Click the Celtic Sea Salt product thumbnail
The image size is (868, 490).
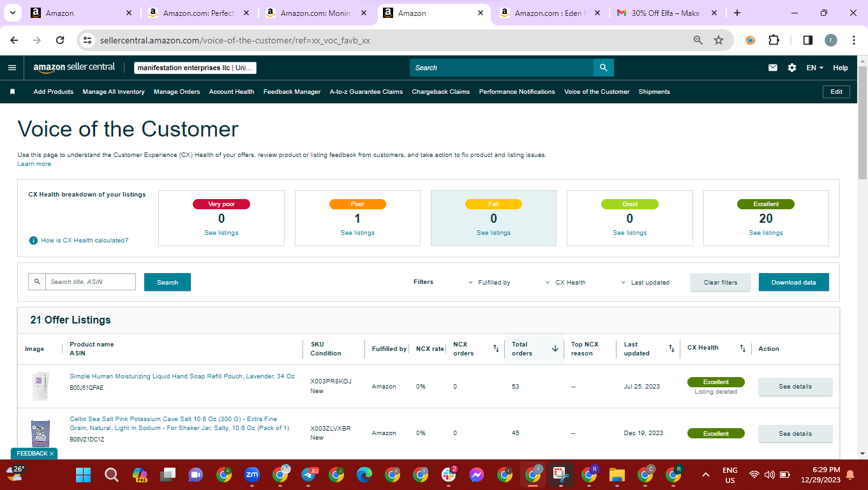click(40, 434)
